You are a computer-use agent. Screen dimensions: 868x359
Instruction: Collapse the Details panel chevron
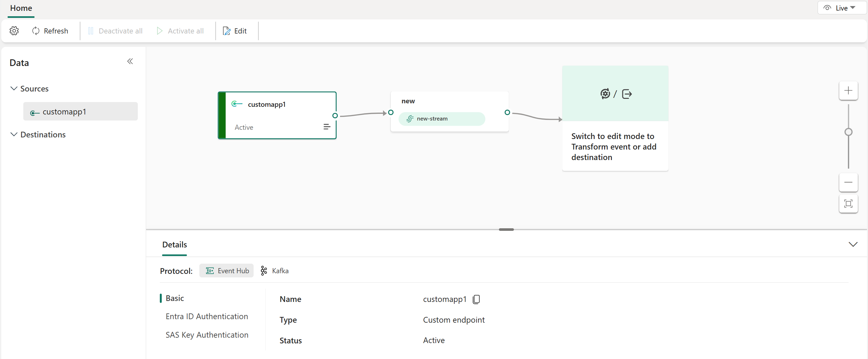(852, 245)
